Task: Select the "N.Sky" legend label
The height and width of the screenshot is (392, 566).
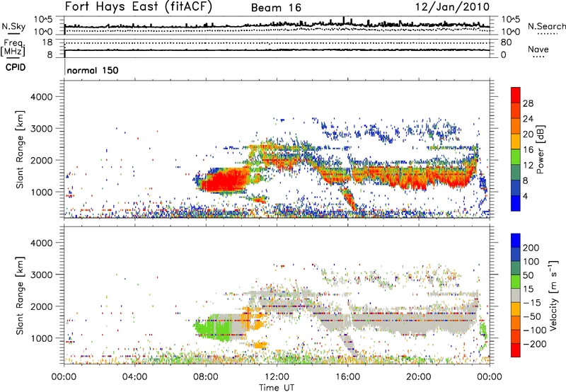Action: pyautogui.click(x=13, y=26)
